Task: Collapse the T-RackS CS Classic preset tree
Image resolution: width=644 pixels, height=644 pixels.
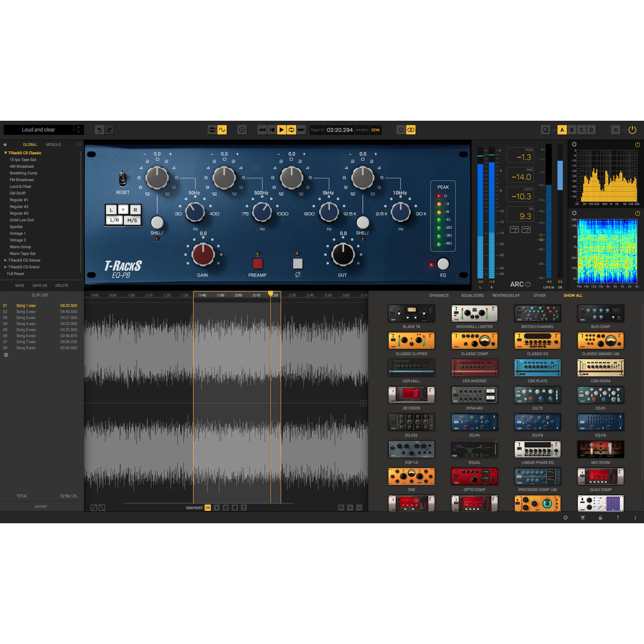Action: (5, 152)
